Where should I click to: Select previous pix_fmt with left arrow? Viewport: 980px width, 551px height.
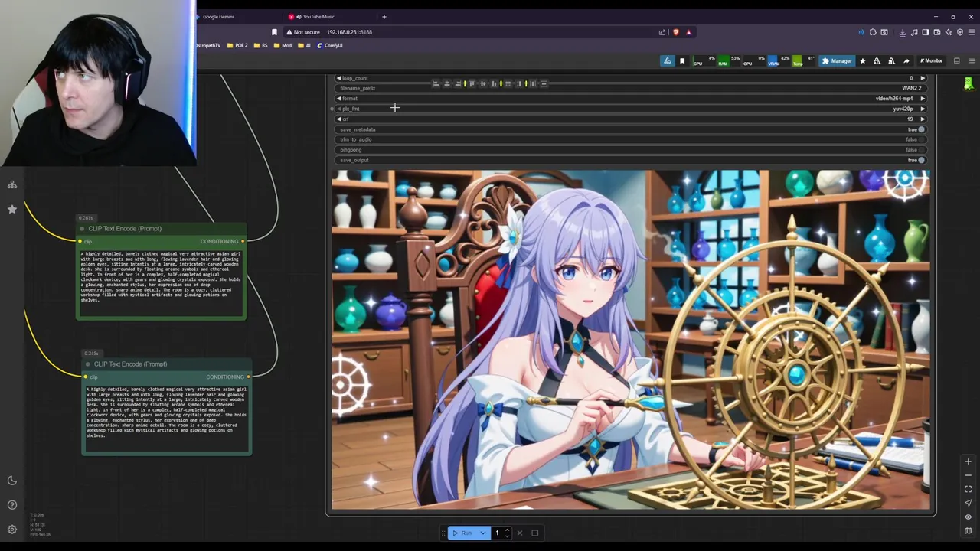coord(338,109)
